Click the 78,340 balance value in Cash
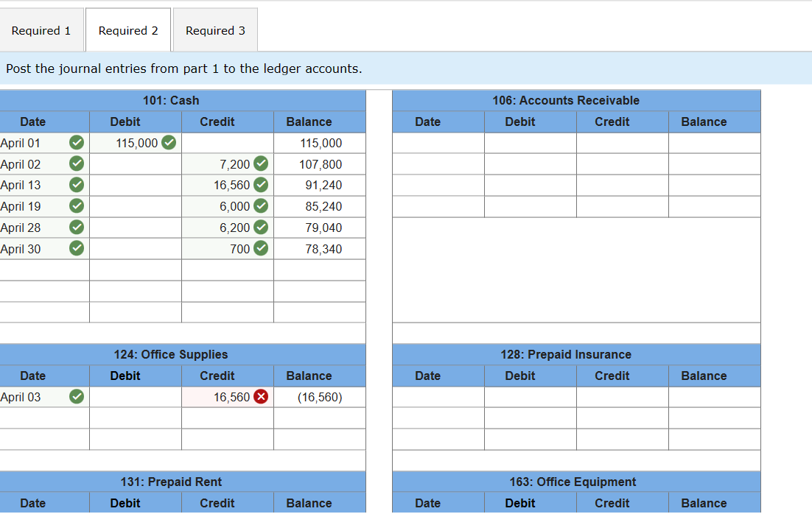Viewport: 812px width, 514px height. click(x=323, y=249)
